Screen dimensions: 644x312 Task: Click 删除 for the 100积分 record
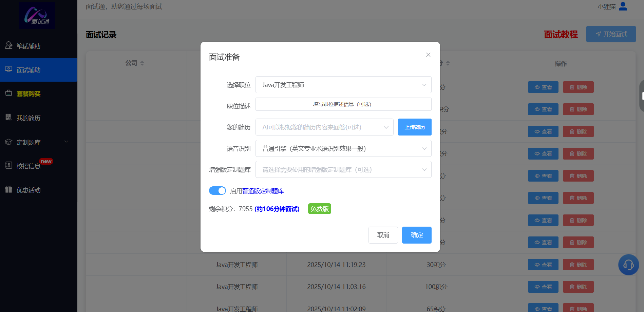[x=578, y=287]
